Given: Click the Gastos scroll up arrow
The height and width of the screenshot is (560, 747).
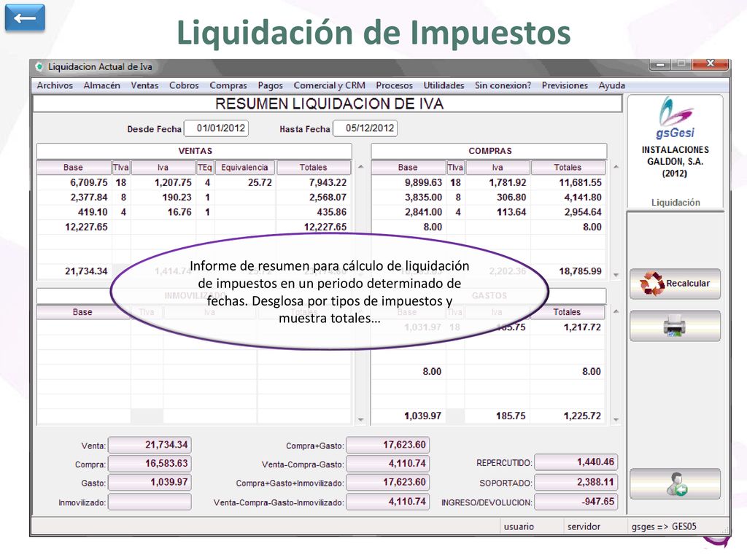Looking at the screenshot, I should (x=616, y=311).
